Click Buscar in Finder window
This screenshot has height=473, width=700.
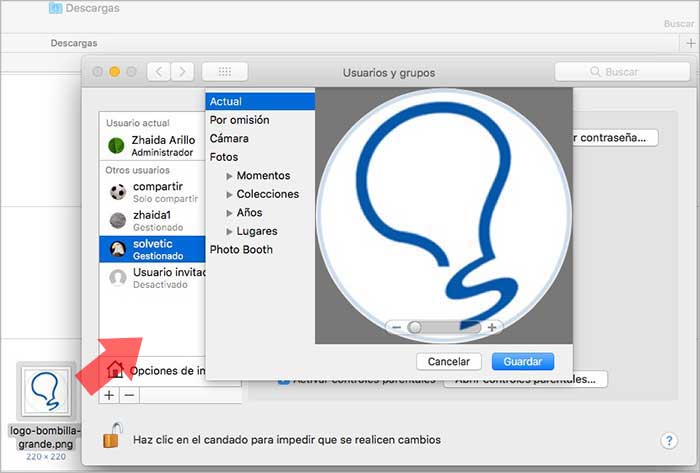pos(679,24)
